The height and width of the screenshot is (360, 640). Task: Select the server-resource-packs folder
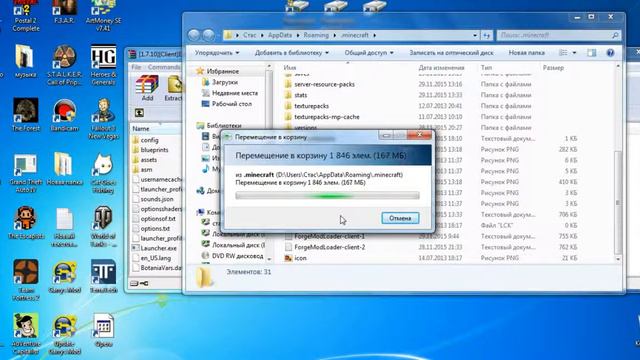(x=324, y=84)
